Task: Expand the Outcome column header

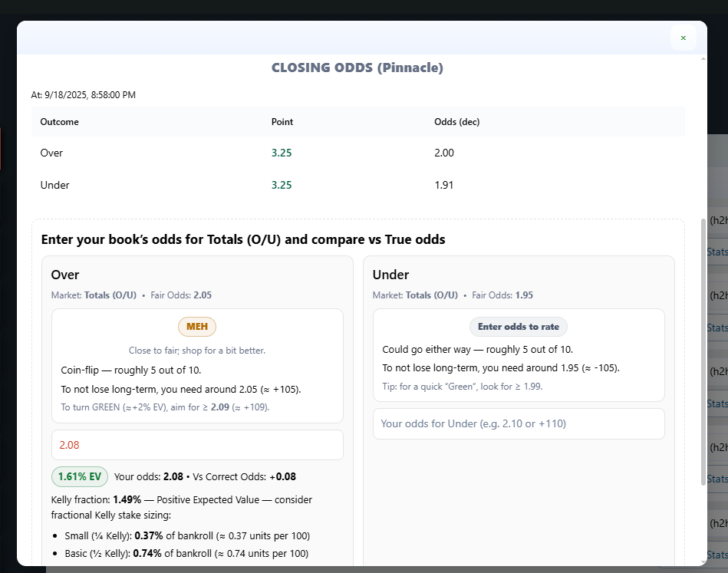Action: pyautogui.click(x=58, y=122)
